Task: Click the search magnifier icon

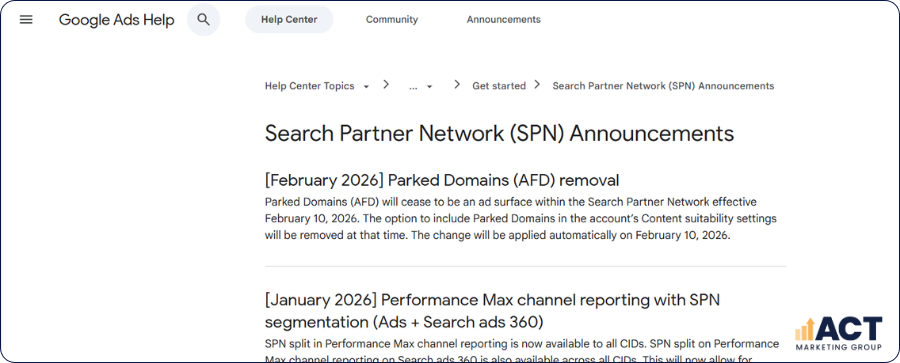Action: coord(204,20)
